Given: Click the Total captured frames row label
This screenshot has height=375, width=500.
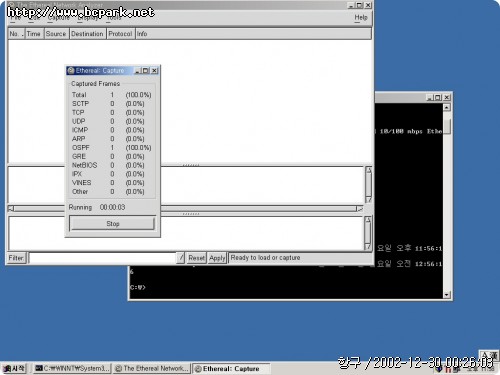Looking at the screenshot, I should (79, 95).
